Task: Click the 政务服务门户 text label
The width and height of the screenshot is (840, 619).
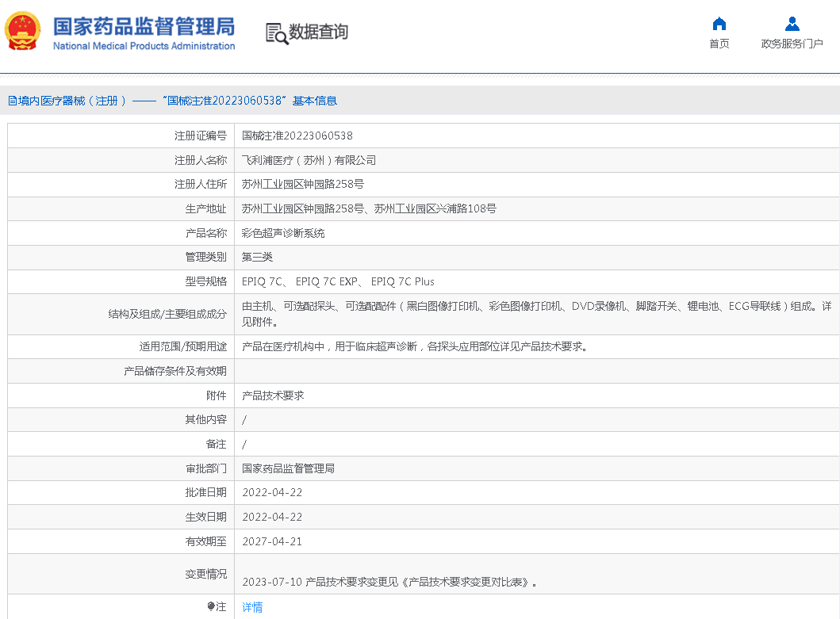Action: coord(792,44)
